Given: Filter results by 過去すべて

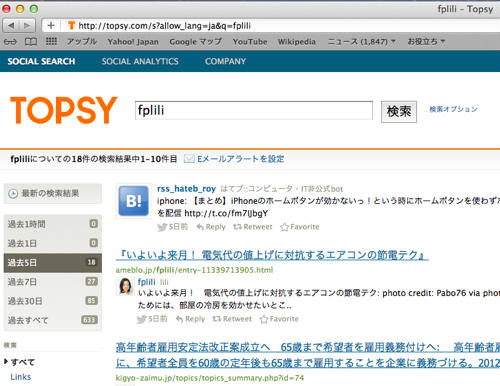Looking at the screenshot, I should 53,320.
